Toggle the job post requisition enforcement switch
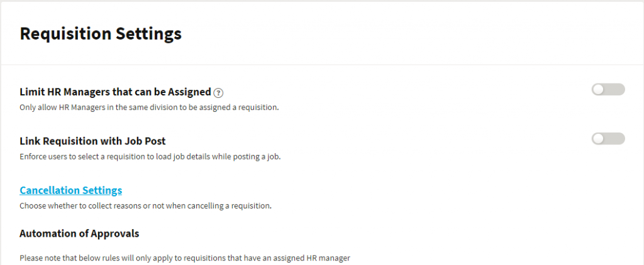This screenshot has width=644, height=265. point(608,139)
